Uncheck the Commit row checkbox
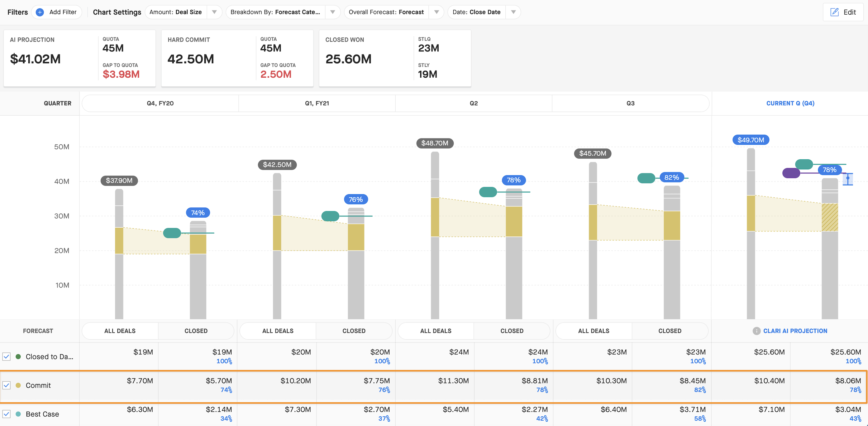868x426 pixels. [7, 385]
